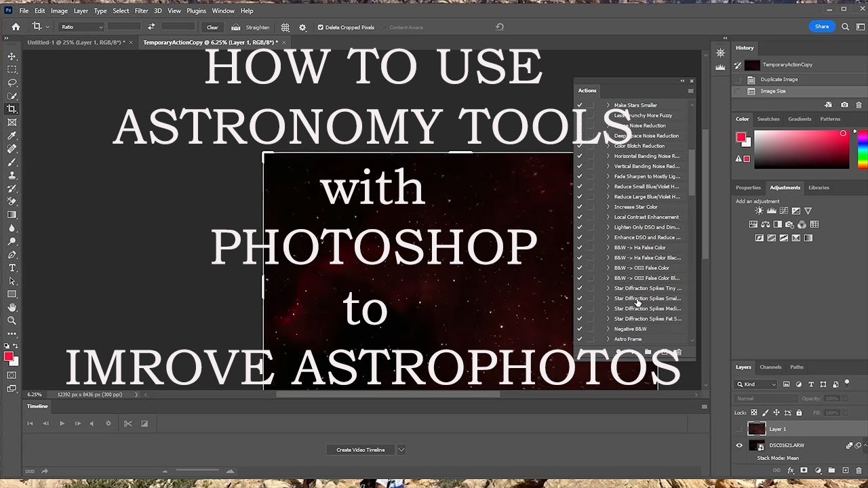The height and width of the screenshot is (488, 868).
Task: Click the foreground color swatch in Color panel
Action: [741, 137]
